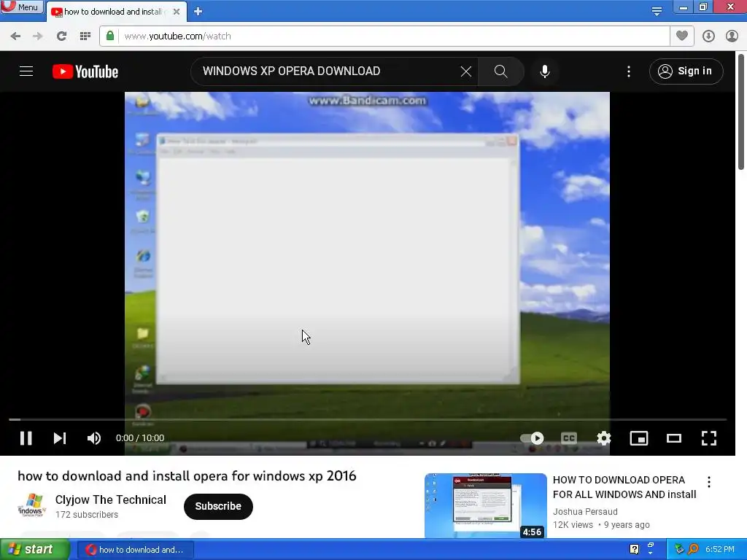Viewport: 747px width, 560px height.
Task: View site security padlock info
Action: click(x=110, y=36)
